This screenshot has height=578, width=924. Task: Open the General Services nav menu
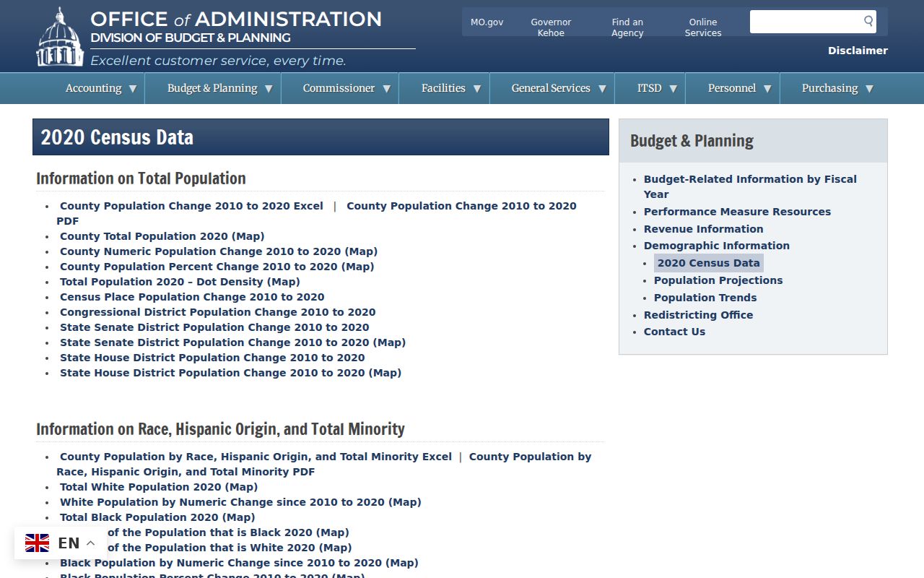(551, 88)
